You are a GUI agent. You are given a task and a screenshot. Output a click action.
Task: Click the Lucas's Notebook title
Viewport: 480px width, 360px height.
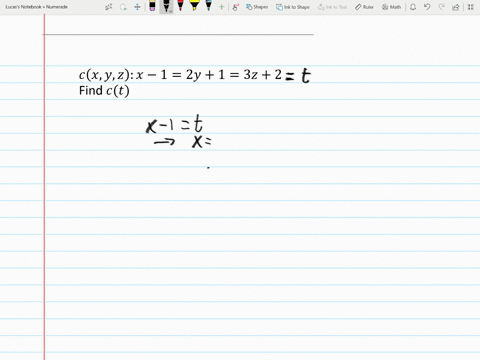click(x=37, y=7)
